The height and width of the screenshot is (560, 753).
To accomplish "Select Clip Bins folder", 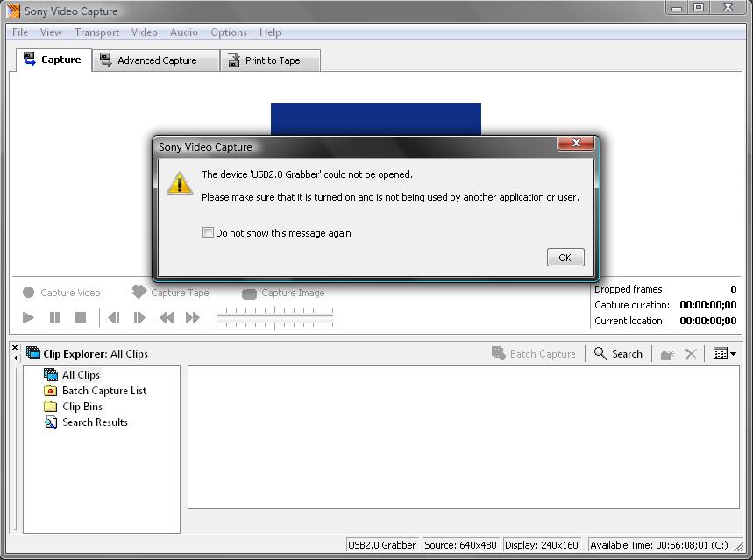I will (x=73, y=407).
